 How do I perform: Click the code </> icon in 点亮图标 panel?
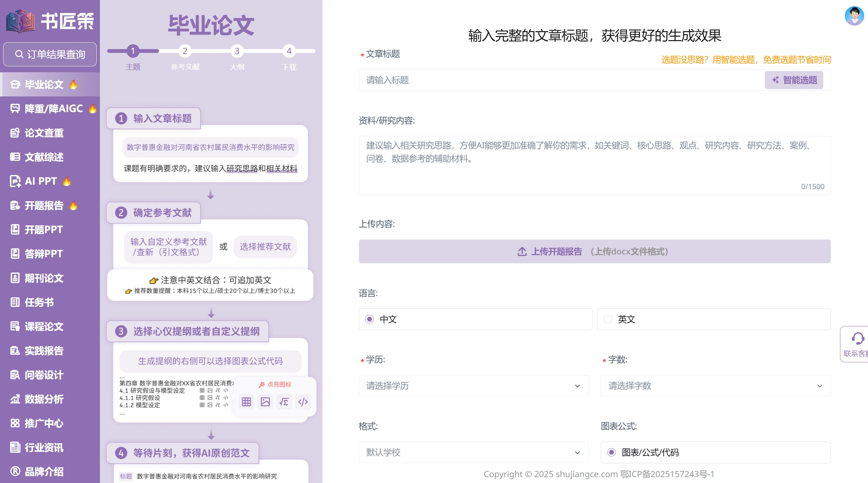303,402
